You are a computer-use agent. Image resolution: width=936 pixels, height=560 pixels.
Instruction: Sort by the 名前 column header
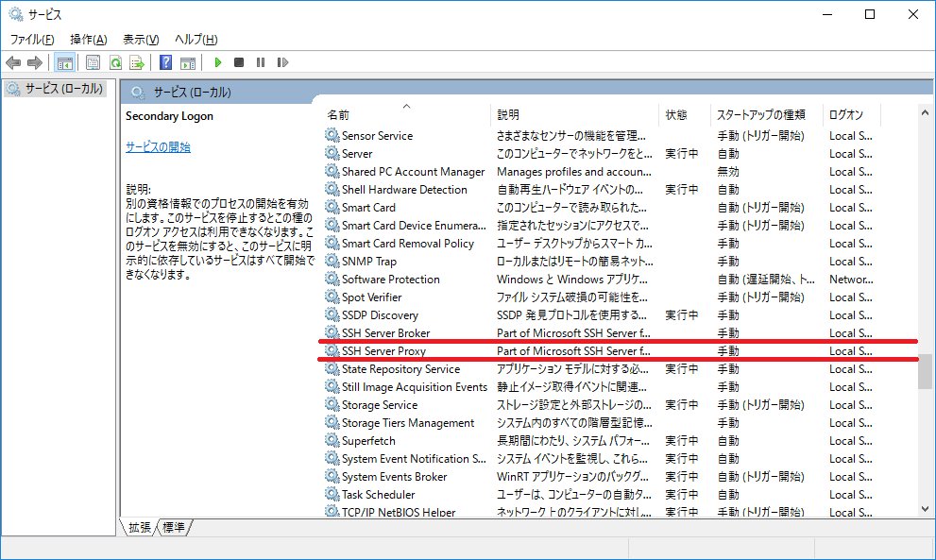(x=406, y=114)
